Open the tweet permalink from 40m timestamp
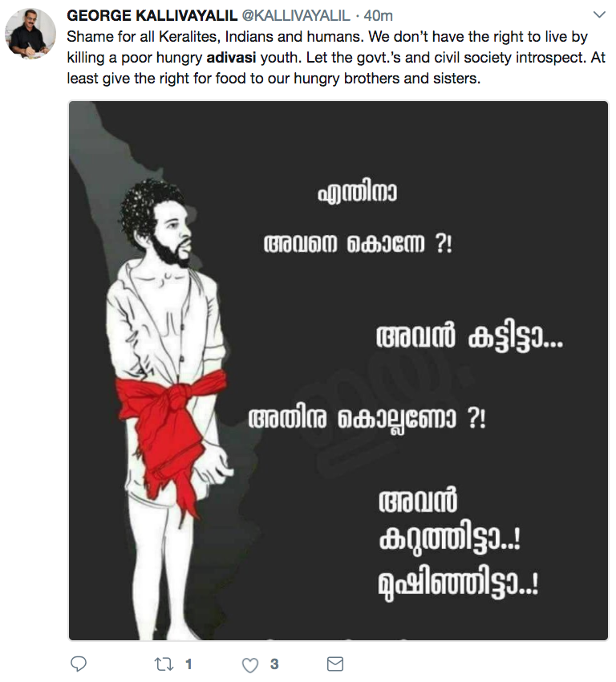 click(378, 16)
